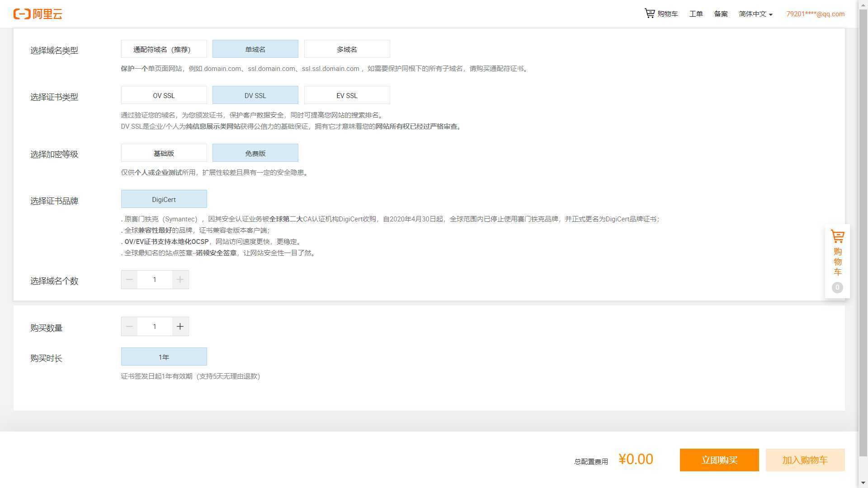Select 免费版 encryption level
This screenshot has height=488, width=868.
255,153
